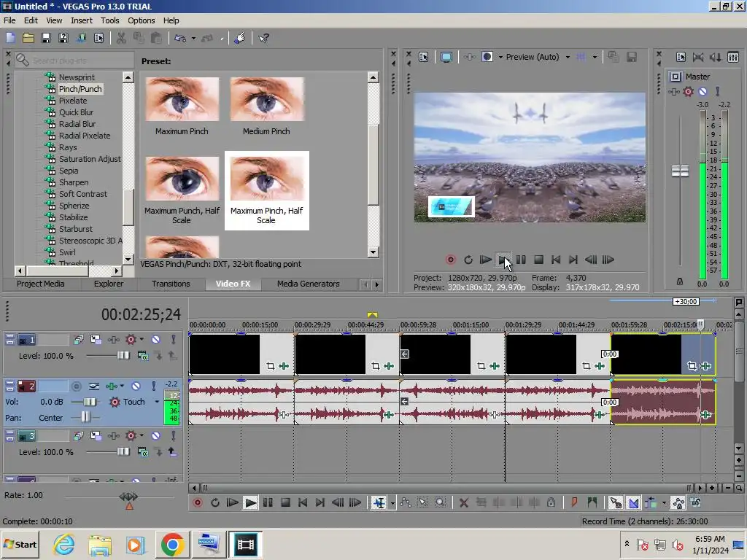
Task: Save the project using the floppy disk icon
Action: [46, 38]
